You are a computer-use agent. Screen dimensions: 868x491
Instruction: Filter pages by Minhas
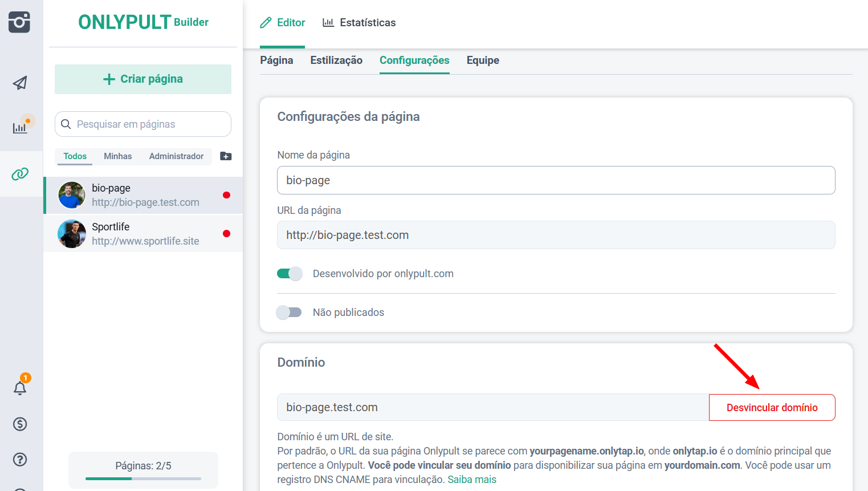point(117,156)
